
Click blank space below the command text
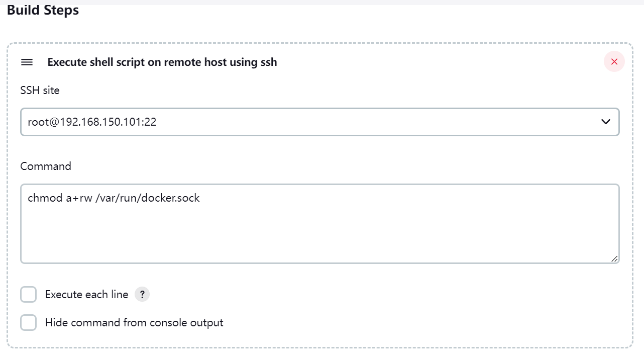tap(320, 234)
